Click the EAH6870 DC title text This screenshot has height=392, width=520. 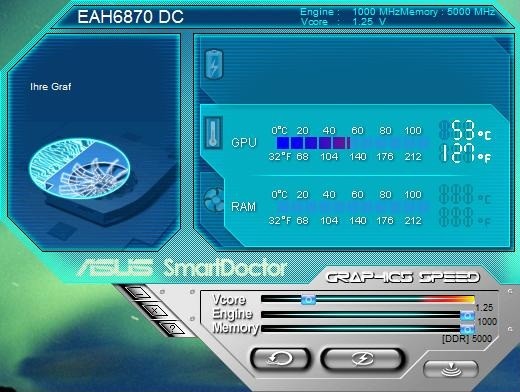point(130,17)
